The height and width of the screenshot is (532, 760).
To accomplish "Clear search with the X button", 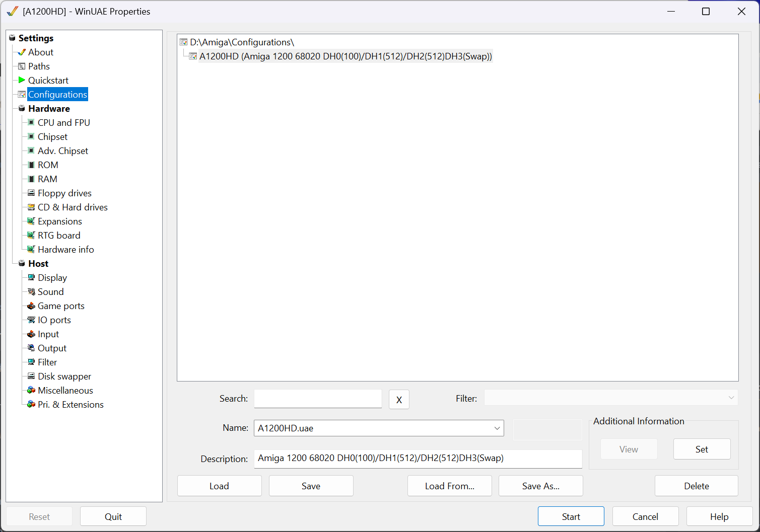I will click(x=399, y=400).
